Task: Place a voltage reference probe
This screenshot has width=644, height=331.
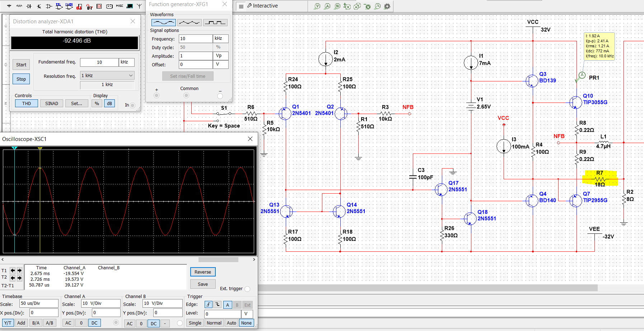Action: tap(367, 6)
